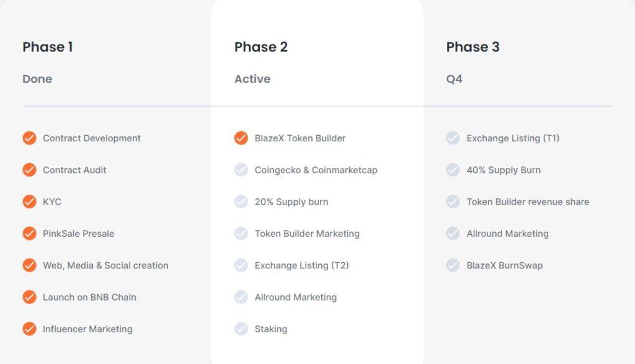Click the orange check icon beside Contract Development
The image size is (635, 364).
pos(29,138)
